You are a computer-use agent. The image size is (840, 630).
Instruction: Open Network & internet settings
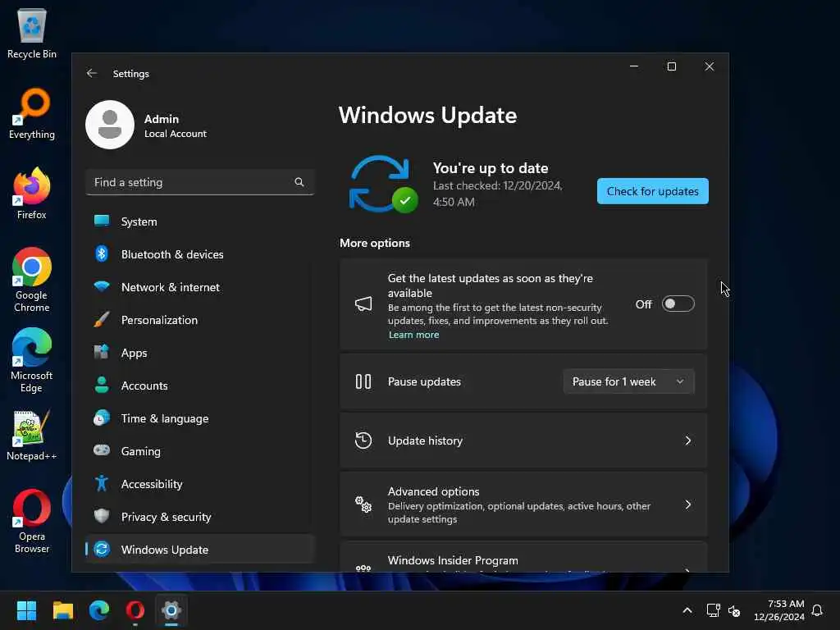click(200, 287)
